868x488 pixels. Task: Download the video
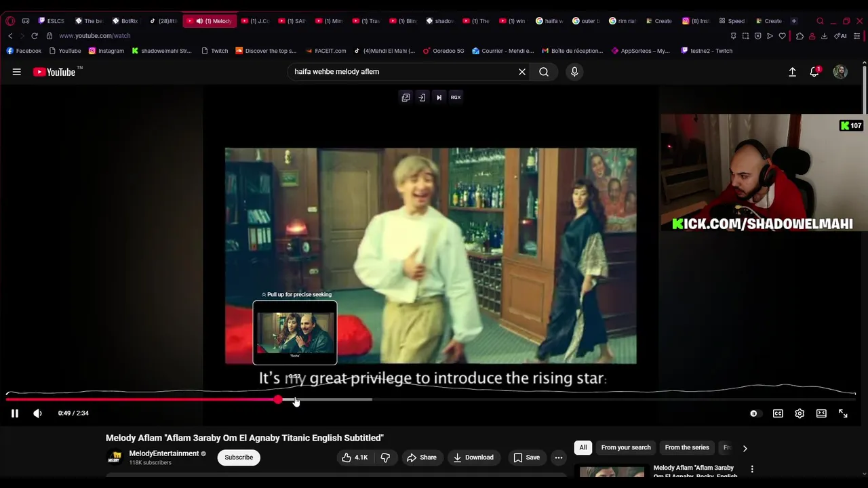tap(473, 457)
